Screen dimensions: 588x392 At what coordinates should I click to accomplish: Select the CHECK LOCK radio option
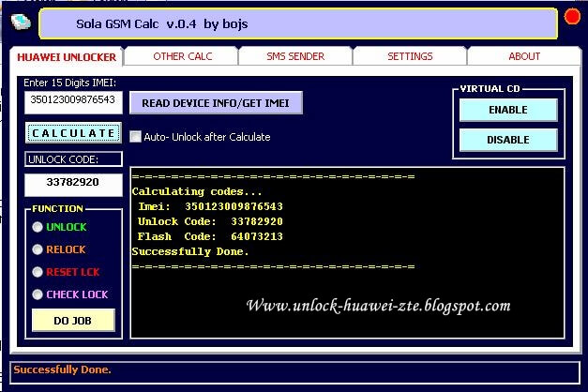tap(38, 294)
